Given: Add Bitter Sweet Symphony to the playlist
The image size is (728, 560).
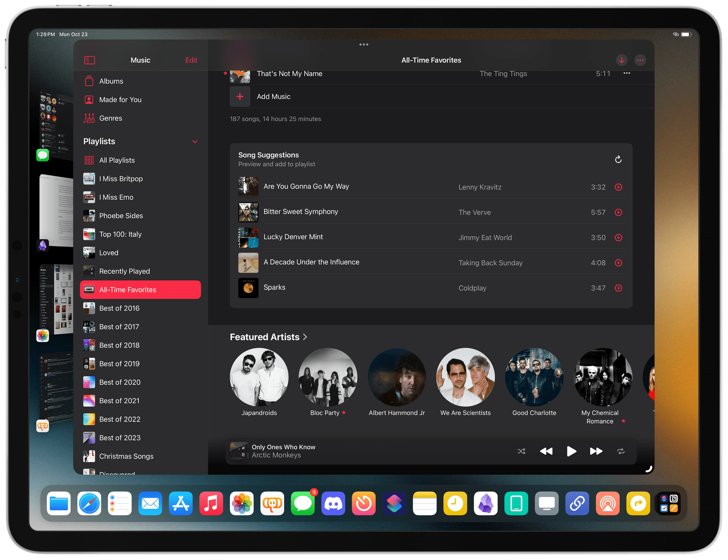Looking at the screenshot, I should (x=619, y=212).
